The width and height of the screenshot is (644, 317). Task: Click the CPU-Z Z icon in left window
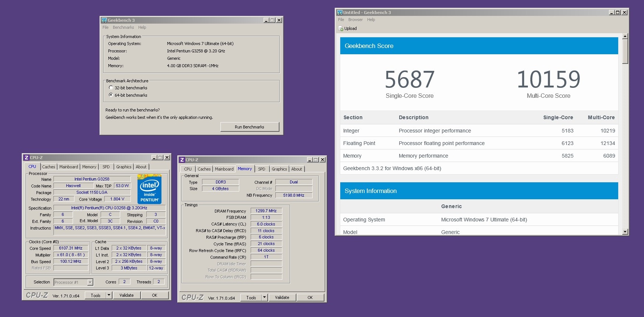pos(27,158)
